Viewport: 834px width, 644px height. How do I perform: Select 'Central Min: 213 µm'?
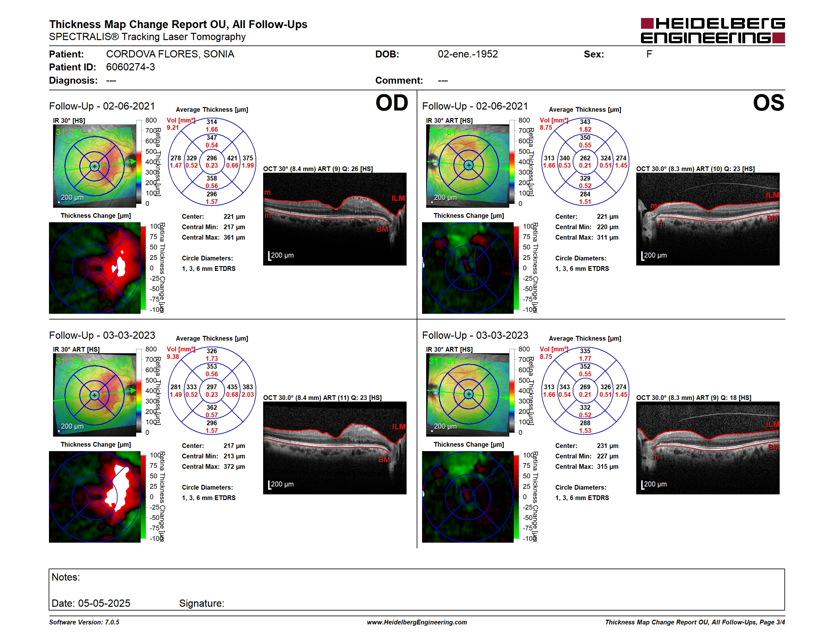214,456
